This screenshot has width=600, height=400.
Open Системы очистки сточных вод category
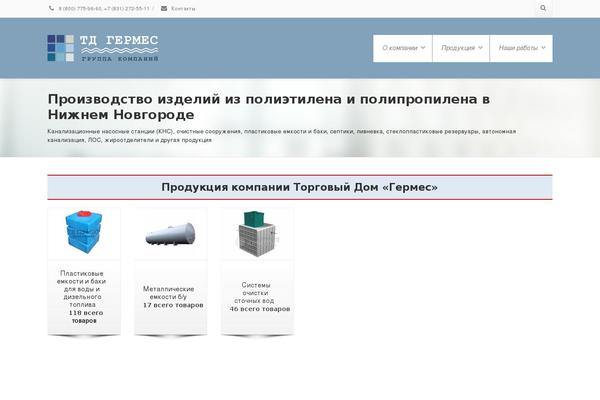[x=255, y=293]
